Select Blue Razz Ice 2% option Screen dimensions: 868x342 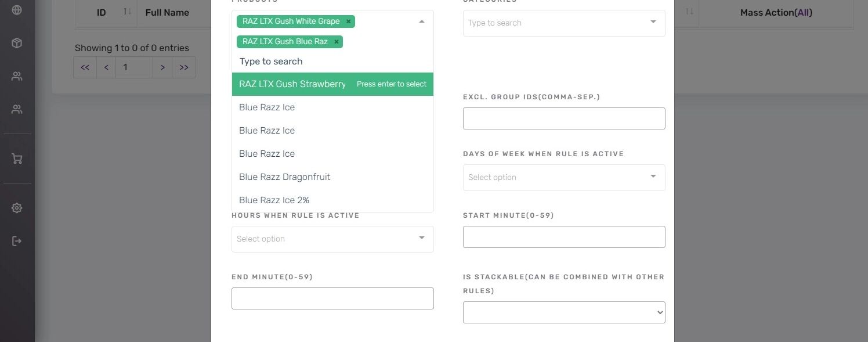[332, 200]
